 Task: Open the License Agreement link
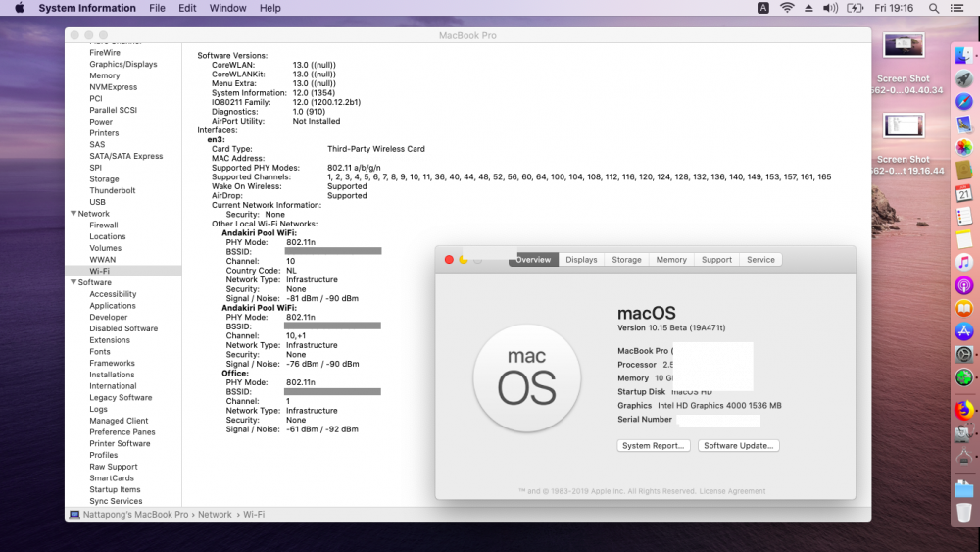coord(732,491)
